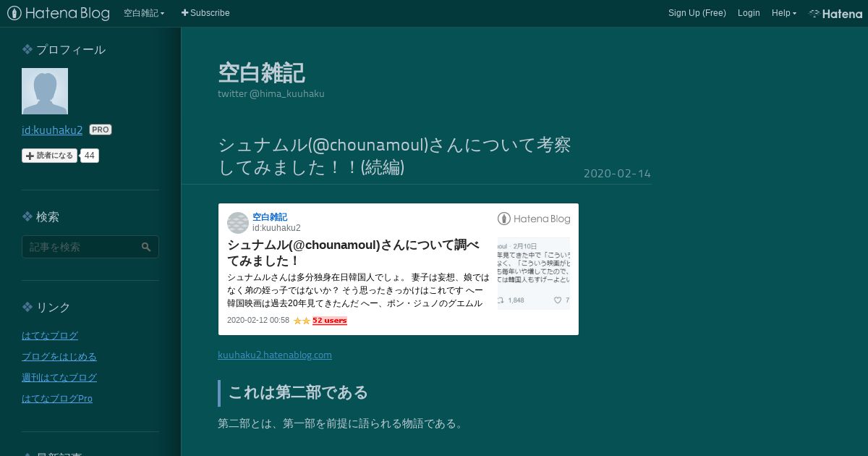Open the ブログをはじめる sidebar link
This screenshot has height=456, width=868.
(59, 357)
